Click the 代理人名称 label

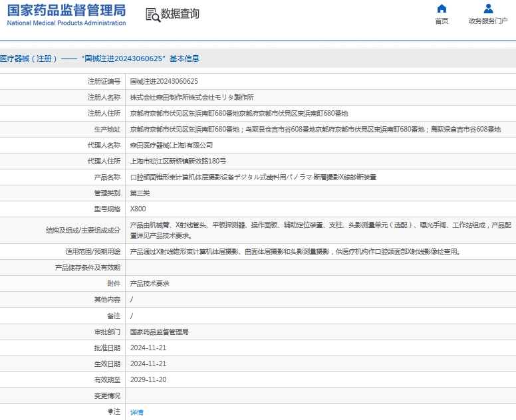[104, 145]
